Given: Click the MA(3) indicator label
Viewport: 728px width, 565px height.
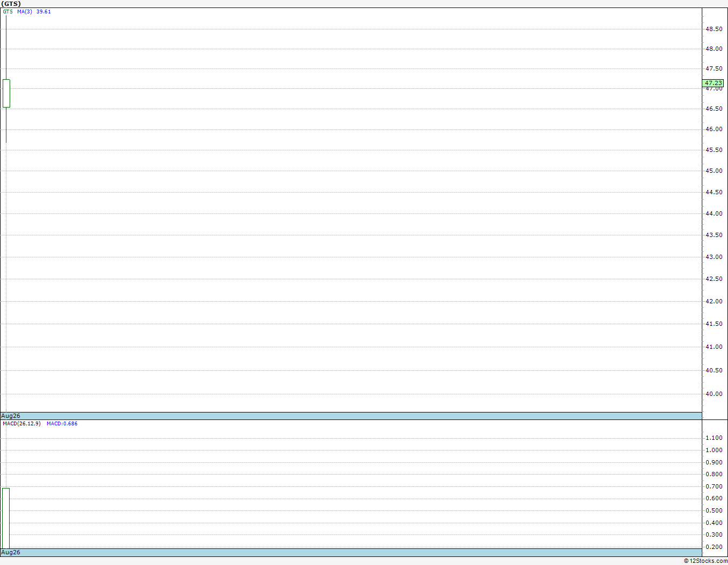Looking at the screenshot, I should [25, 12].
